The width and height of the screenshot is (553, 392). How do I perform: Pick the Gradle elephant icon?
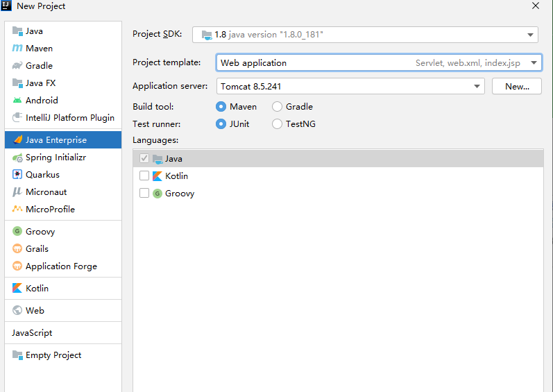(x=17, y=66)
